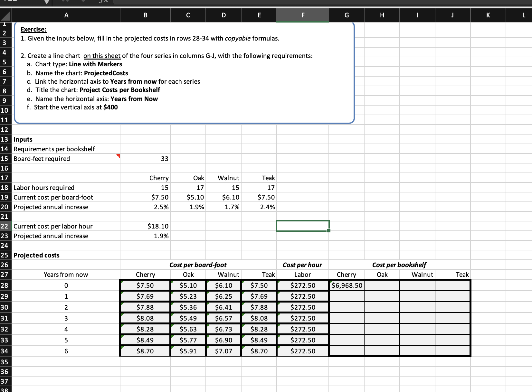Select row 15 header

click(x=5, y=158)
